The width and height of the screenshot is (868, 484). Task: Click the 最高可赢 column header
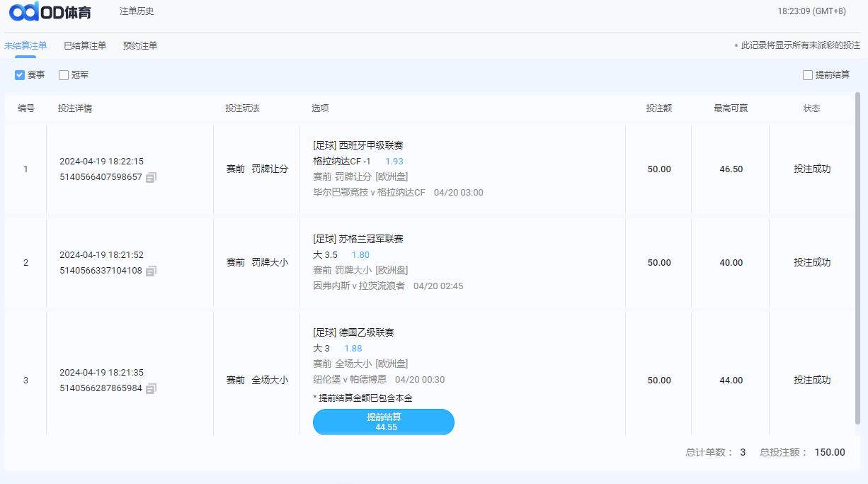(731, 108)
